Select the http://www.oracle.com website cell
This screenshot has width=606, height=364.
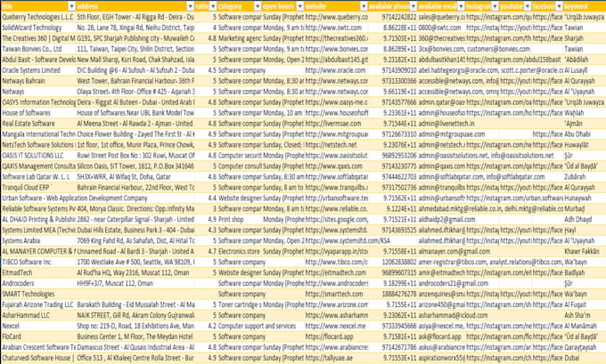click(336, 70)
